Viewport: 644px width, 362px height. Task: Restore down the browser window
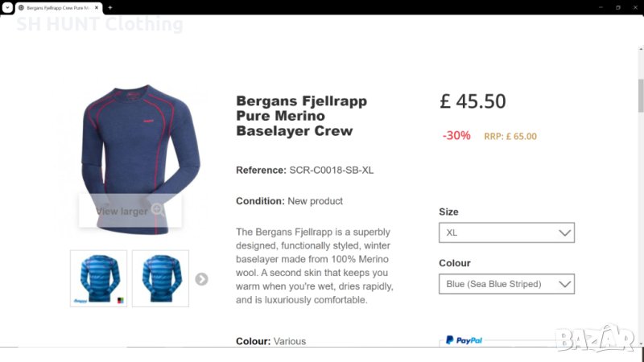point(618,7)
